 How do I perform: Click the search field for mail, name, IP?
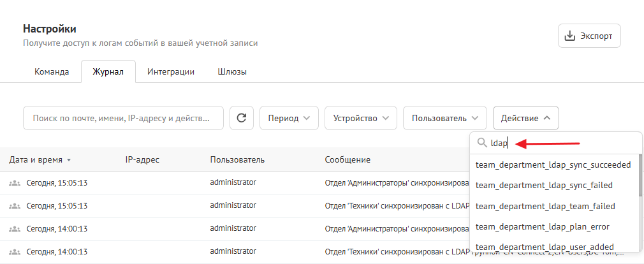tap(123, 118)
